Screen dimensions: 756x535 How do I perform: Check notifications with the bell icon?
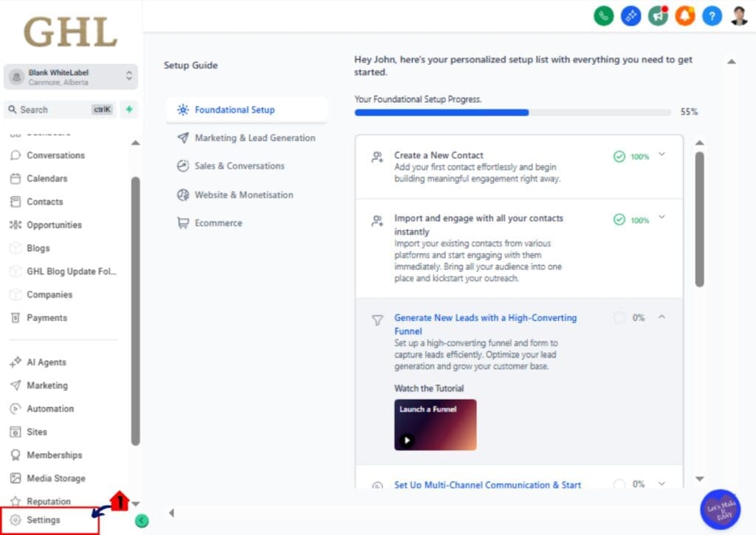coord(685,15)
